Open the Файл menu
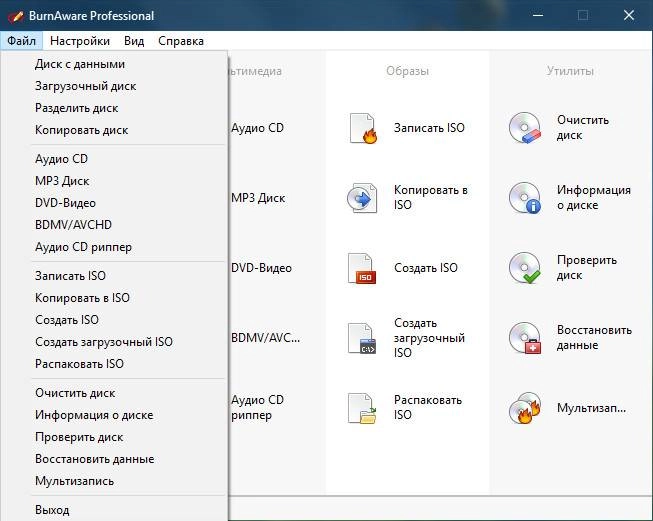The width and height of the screenshot is (653, 521). [x=21, y=41]
